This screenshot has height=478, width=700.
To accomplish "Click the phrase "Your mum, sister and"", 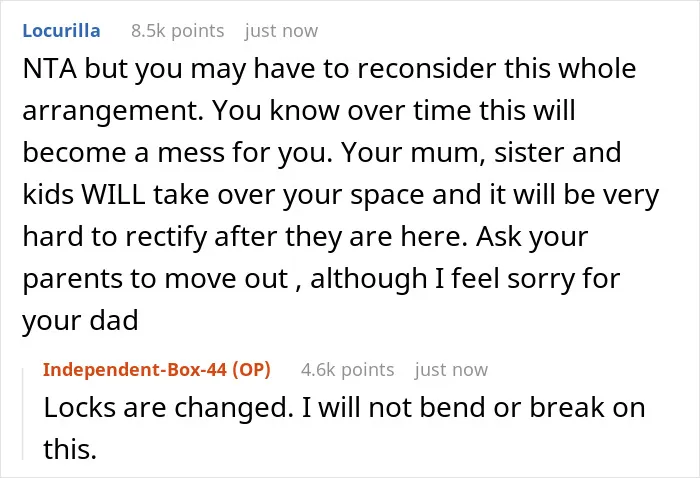I will (481, 153).
